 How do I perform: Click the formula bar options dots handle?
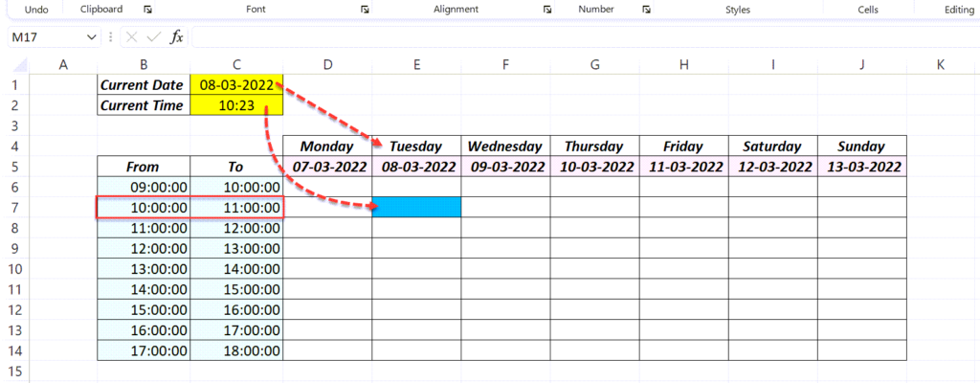tap(111, 37)
